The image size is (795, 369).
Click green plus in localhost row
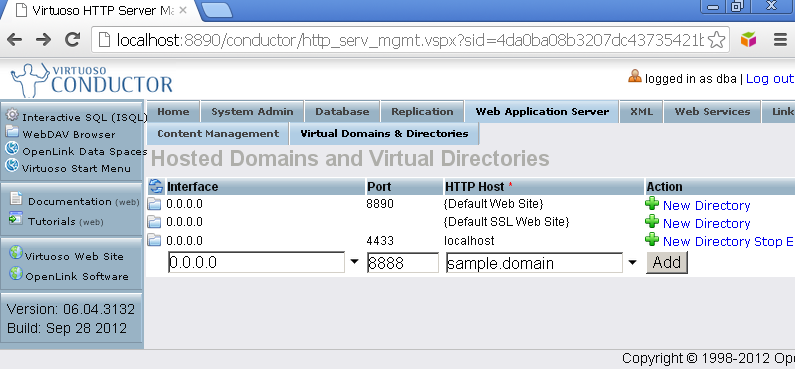652,239
